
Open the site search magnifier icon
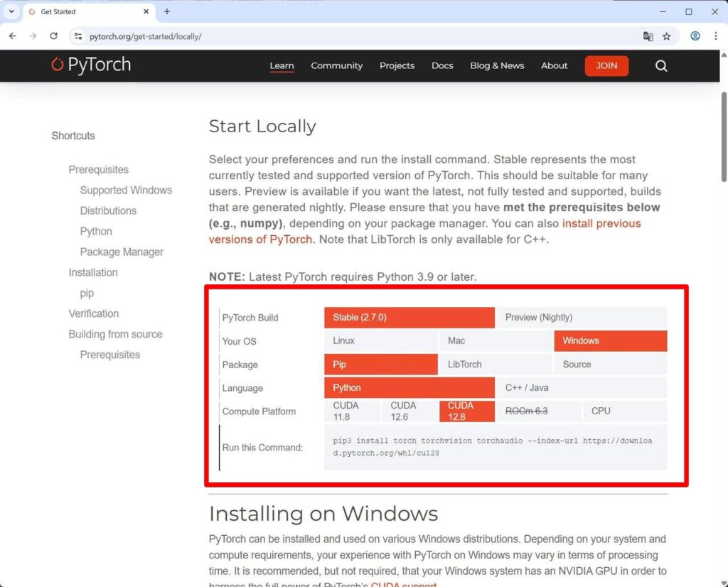tap(661, 66)
